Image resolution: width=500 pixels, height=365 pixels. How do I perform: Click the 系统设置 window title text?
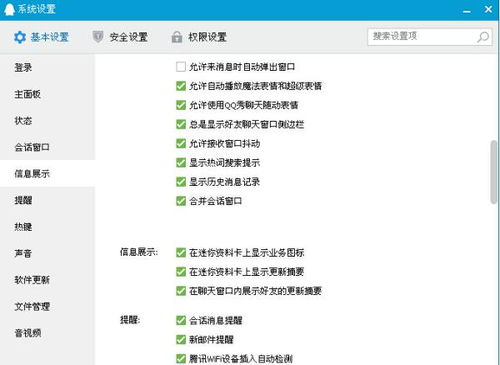[x=36, y=9]
